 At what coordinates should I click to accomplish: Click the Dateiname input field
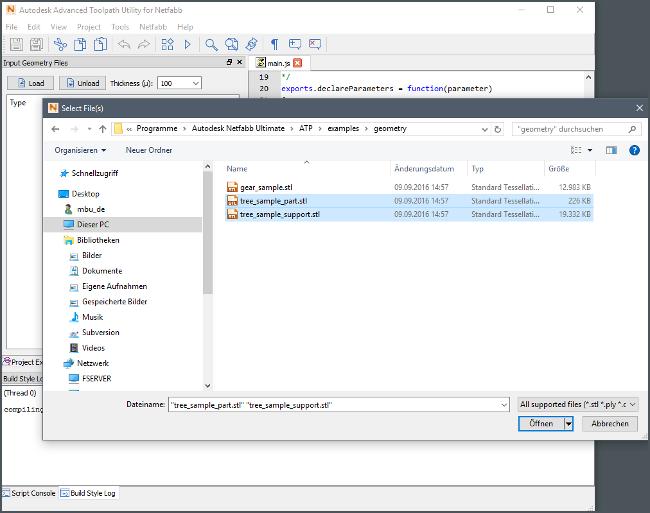pos(334,405)
